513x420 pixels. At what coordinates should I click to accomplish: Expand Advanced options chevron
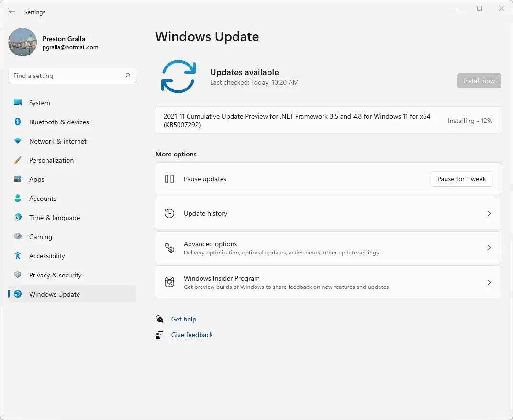[x=489, y=248]
